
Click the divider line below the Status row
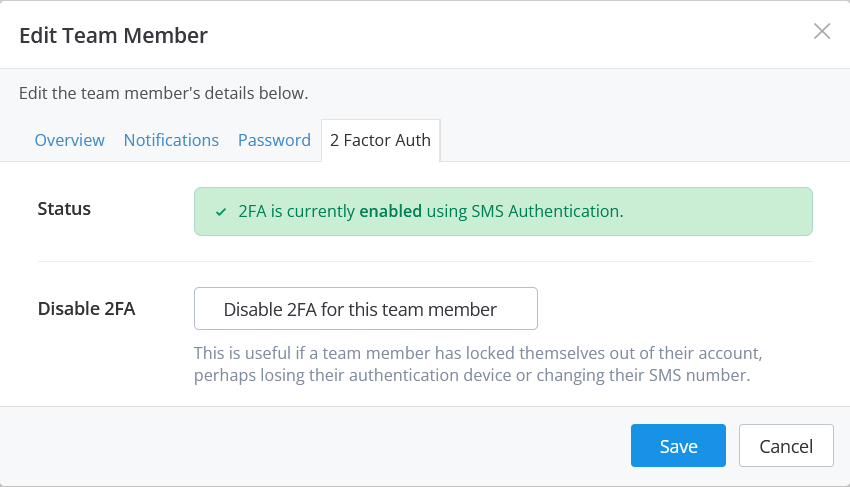click(425, 262)
